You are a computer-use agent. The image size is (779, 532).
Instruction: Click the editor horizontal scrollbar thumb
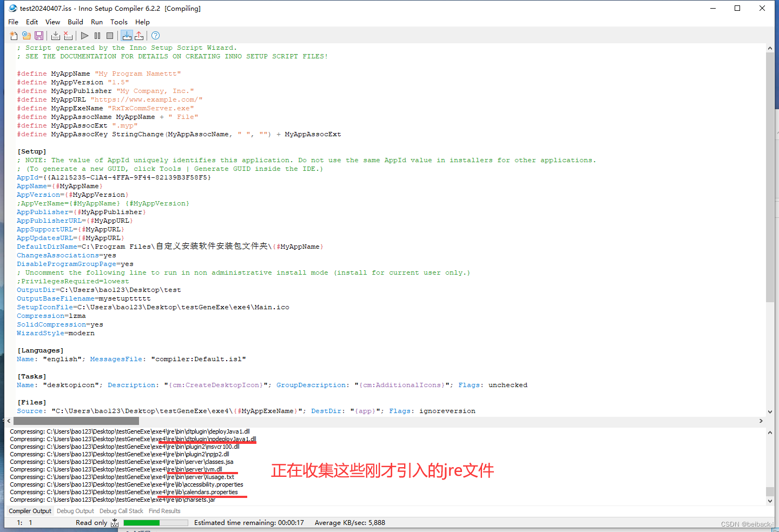point(76,421)
